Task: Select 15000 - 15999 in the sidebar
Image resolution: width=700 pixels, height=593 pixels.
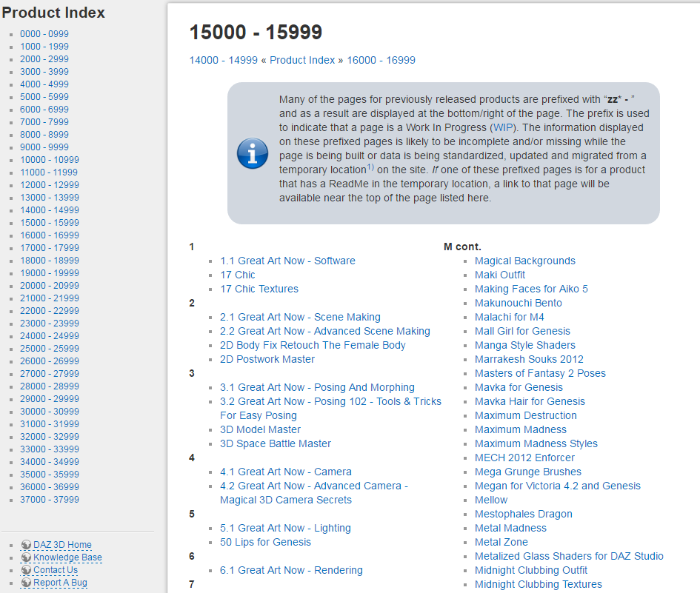Action: [x=50, y=223]
